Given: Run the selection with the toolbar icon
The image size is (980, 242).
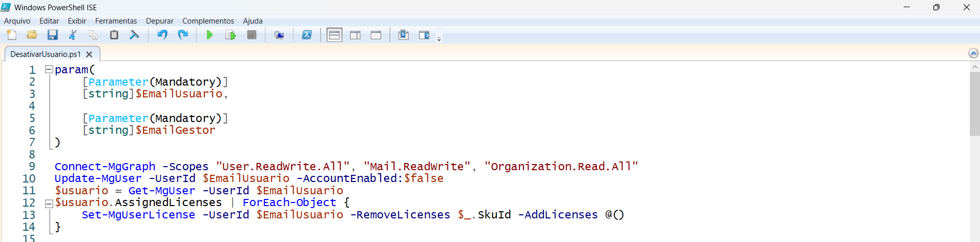Looking at the screenshot, I should 231,35.
